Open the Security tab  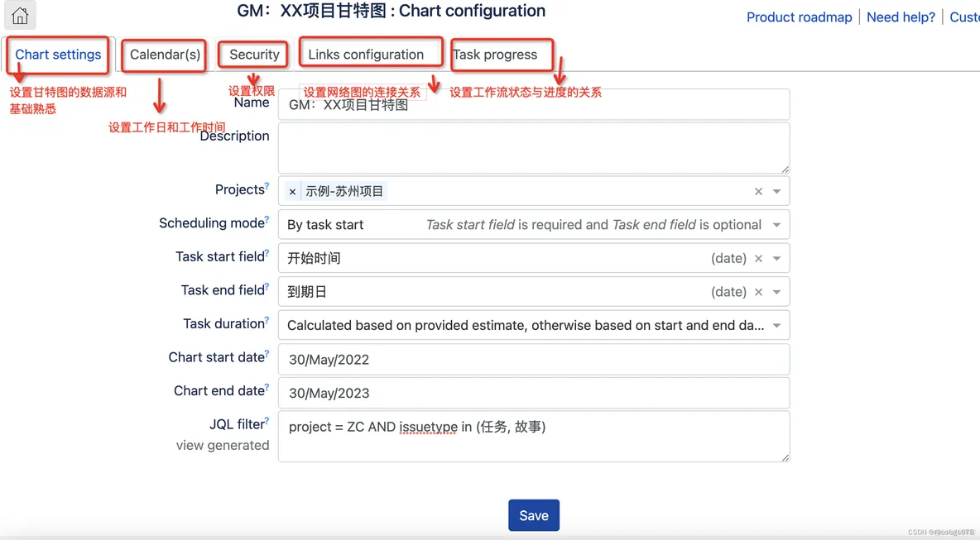click(254, 55)
